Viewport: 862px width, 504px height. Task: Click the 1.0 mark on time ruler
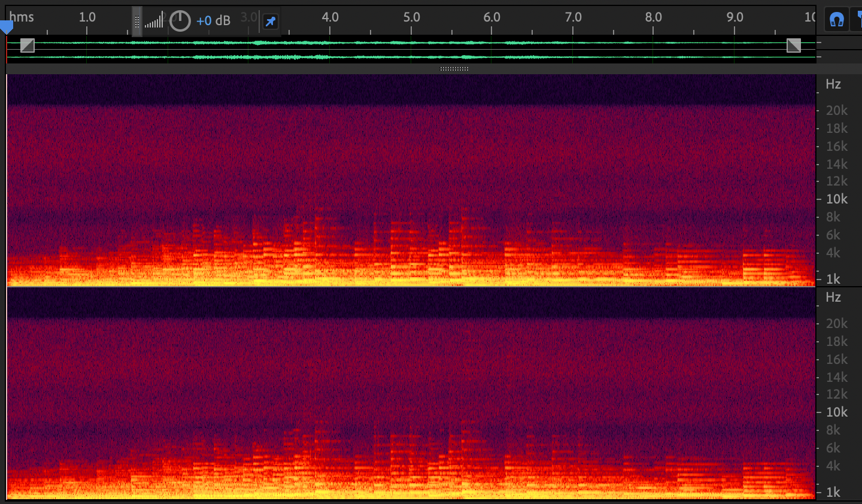87,17
